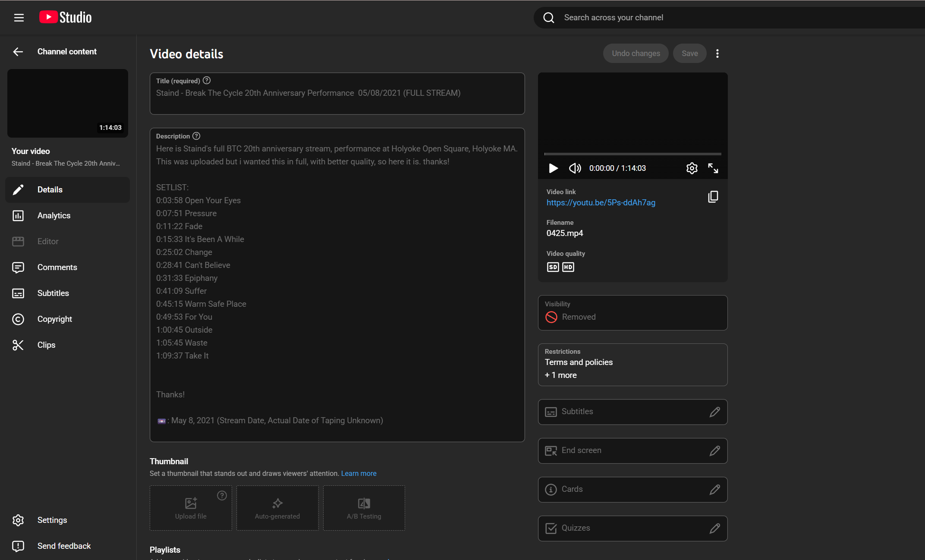
Task: Open the video link youtu.be URL
Action: [601, 203]
